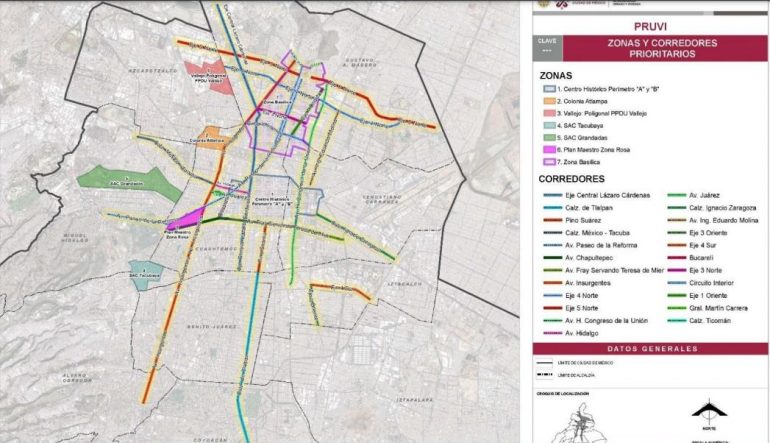The height and width of the screenshot is (443, 770).
Task: Click the "Eje Central Lázaro Cárdenas" legend entry
Action: [x=597, y=195]
